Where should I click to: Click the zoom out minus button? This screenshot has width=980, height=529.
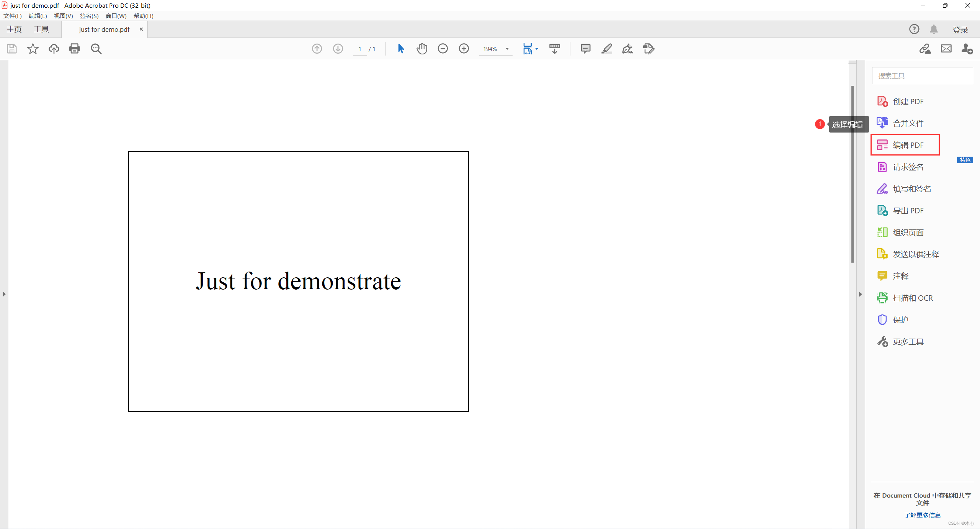point(443,49)
